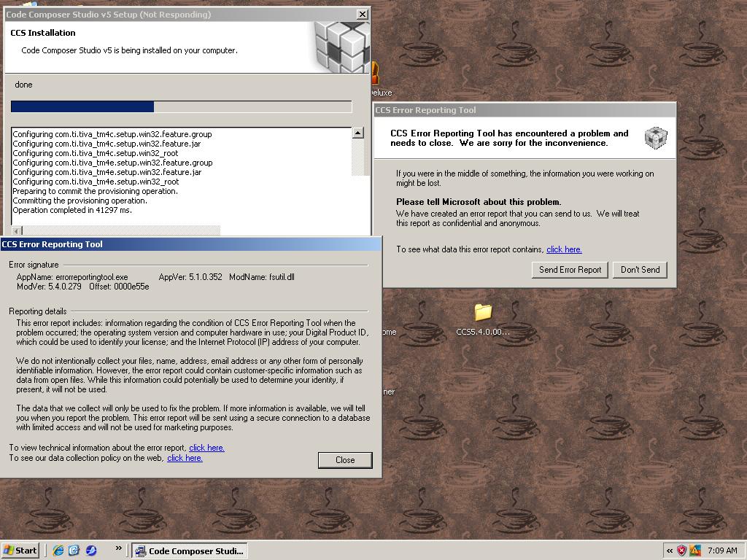Click 'AppVer: 5.1.0.352' text
The height and width of the screenshot is (560, 747).
(190, 276)
